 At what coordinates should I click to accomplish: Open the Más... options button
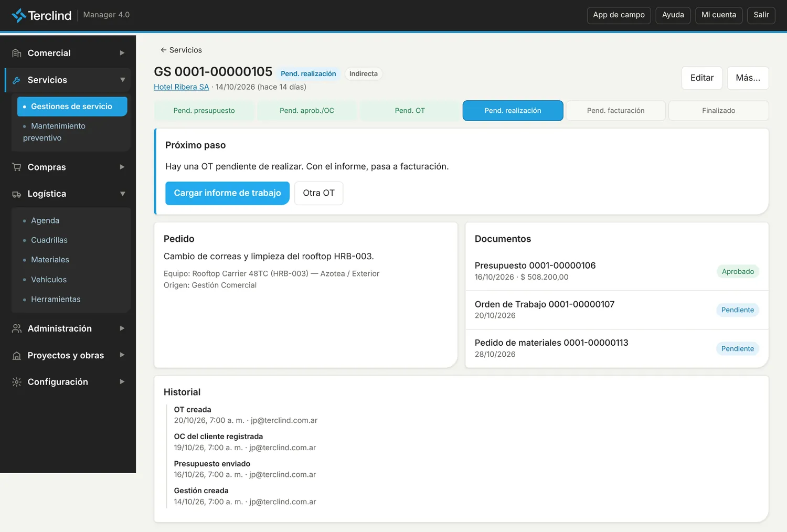tap(748, 78)
